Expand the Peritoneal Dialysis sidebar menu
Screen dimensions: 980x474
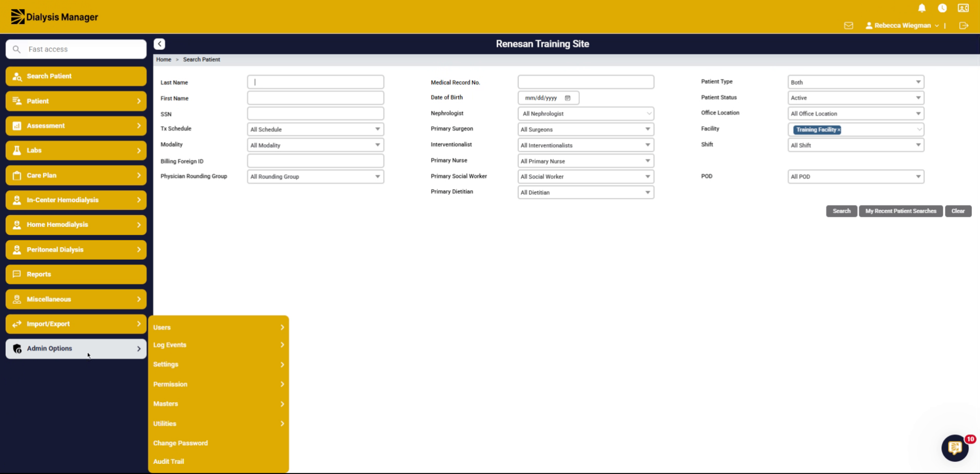pyautogui.click(x=76, y=250)
